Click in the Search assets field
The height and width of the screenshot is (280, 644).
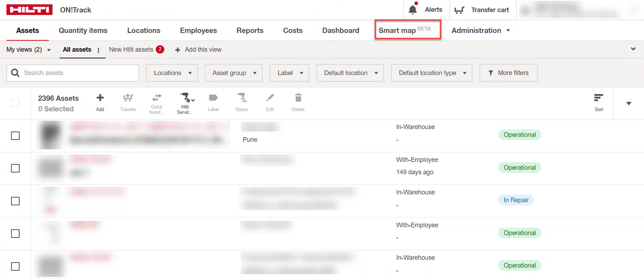pyautogui.click(x=73, y=73)
